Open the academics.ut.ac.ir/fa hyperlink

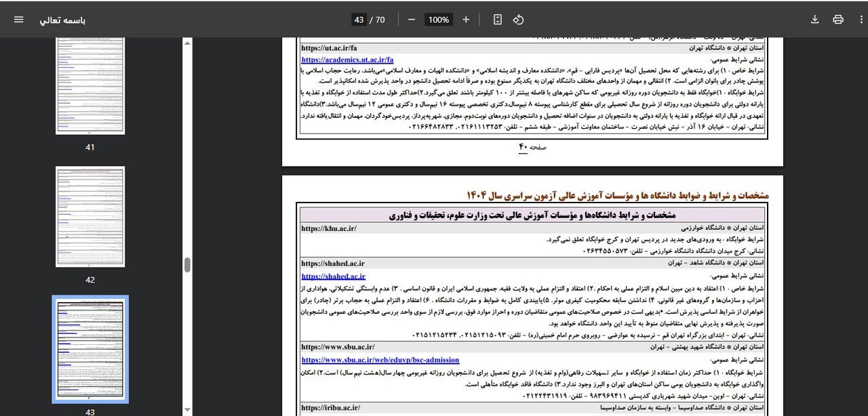pyautogui.click(x=347, y=60)
